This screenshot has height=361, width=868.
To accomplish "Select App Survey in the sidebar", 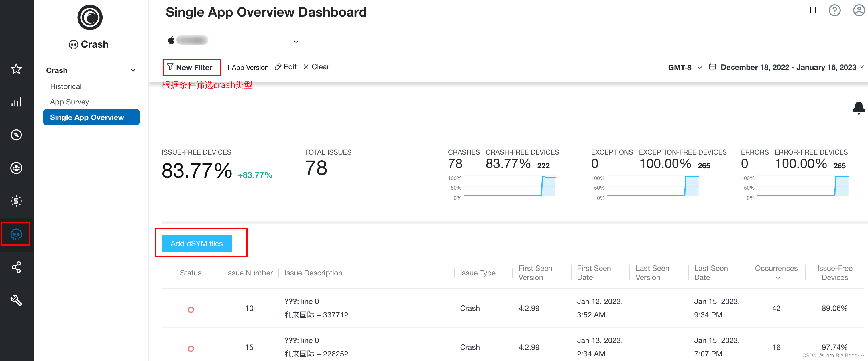I will click(70, 102).
